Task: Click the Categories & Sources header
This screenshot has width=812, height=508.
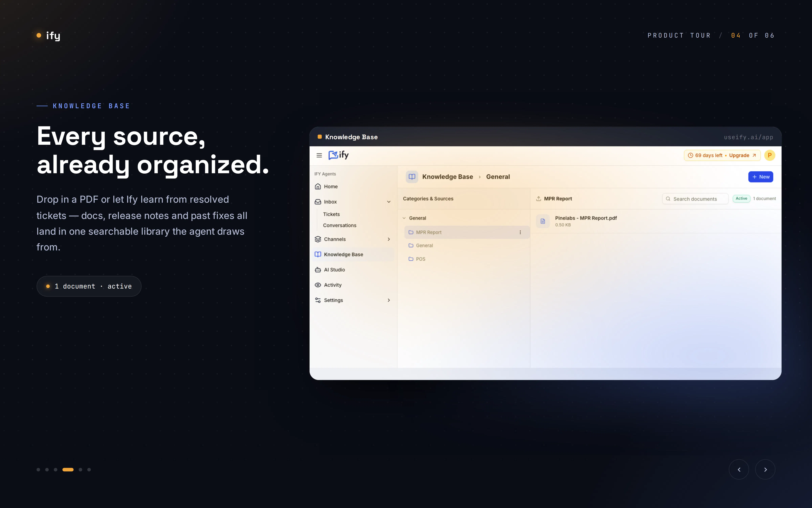Action: coord(428,199)
